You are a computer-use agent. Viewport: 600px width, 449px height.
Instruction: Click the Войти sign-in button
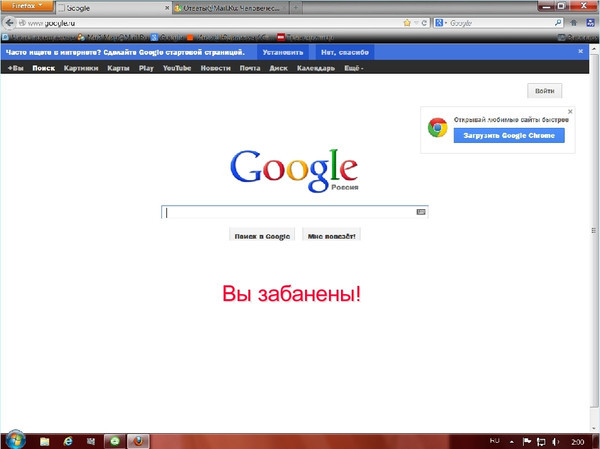pos(545,91)
